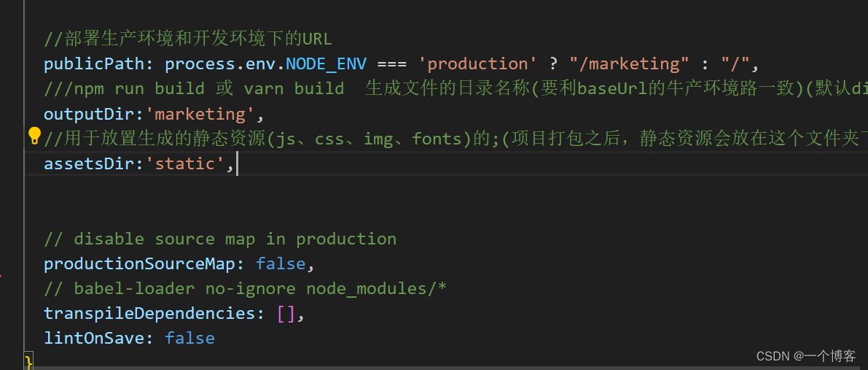Click the yellow lightbulb quick-fix icon

tap(34, 136)
